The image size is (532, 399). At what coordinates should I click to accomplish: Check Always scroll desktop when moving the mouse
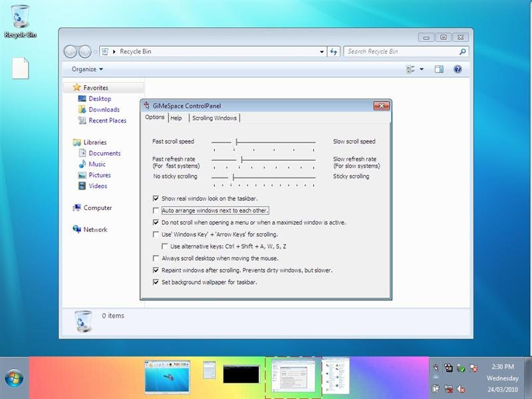[156, 258]
